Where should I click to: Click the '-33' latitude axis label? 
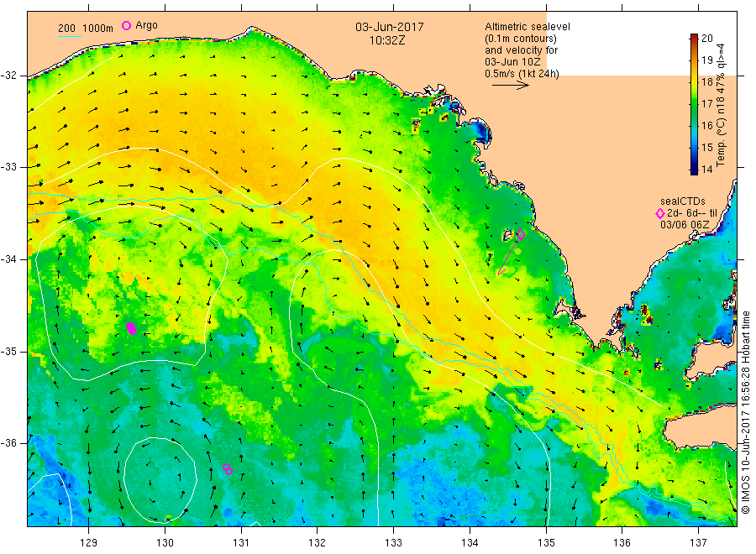coord(8,167)
